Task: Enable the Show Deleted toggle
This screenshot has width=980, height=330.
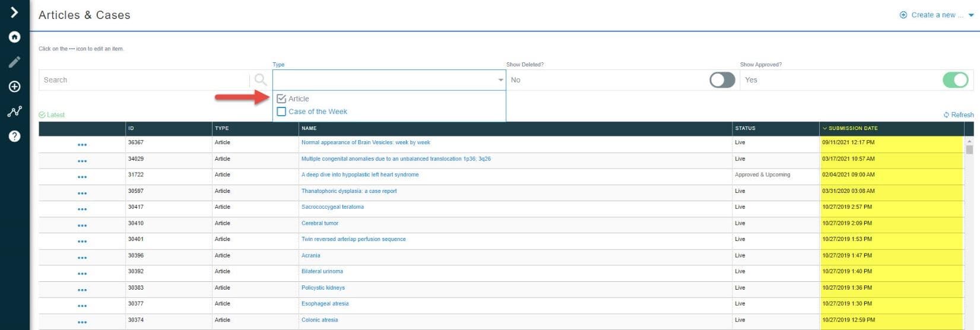Action: (x=722, y=80)
